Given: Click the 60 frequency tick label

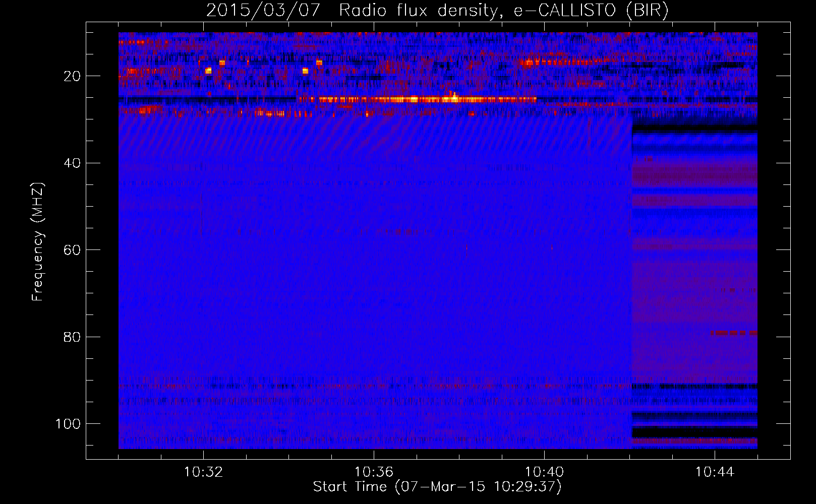Looking at the screenshot, I should tap(72, 250).
